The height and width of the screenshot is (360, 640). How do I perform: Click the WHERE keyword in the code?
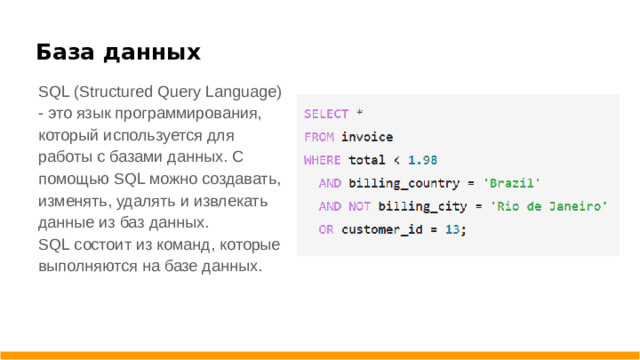pyautogui.click(x=322, y=160)
